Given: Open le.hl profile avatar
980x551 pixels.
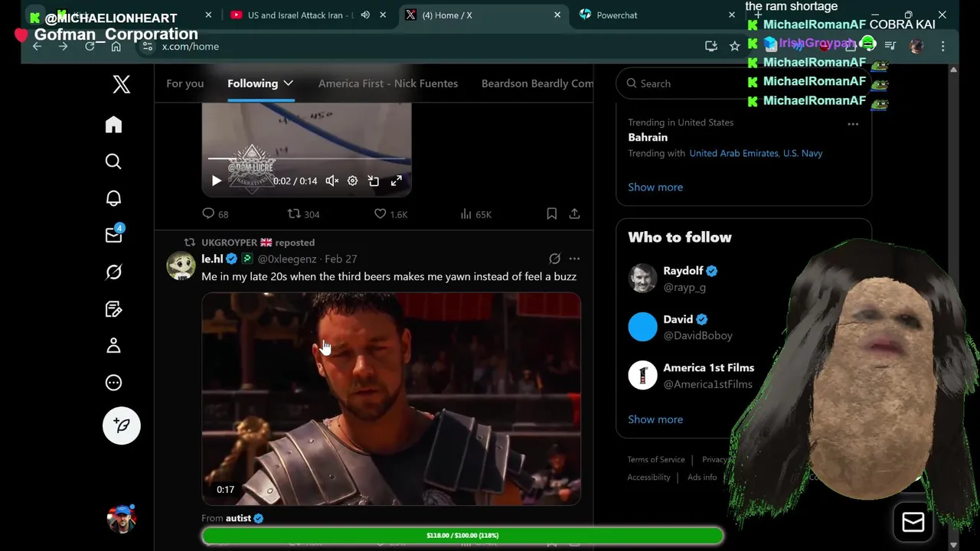Looking at the screenshot, I should [x=181, y=266].
